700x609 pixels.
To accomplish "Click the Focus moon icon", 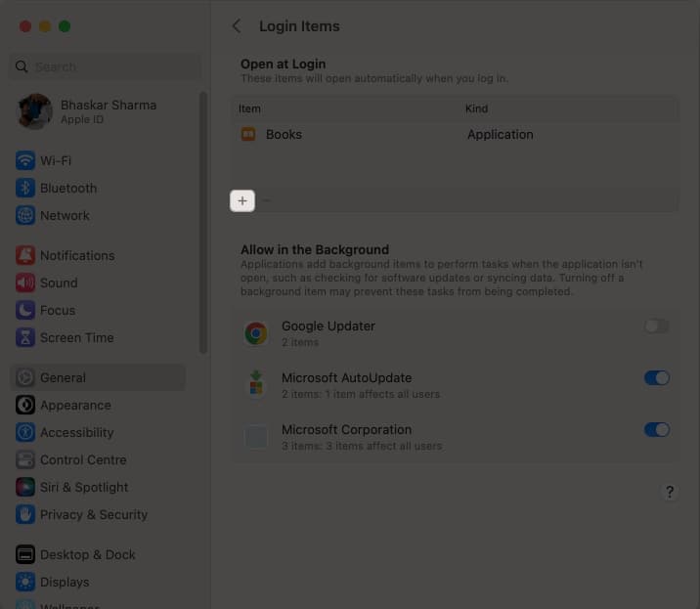I will pos(25,310).
